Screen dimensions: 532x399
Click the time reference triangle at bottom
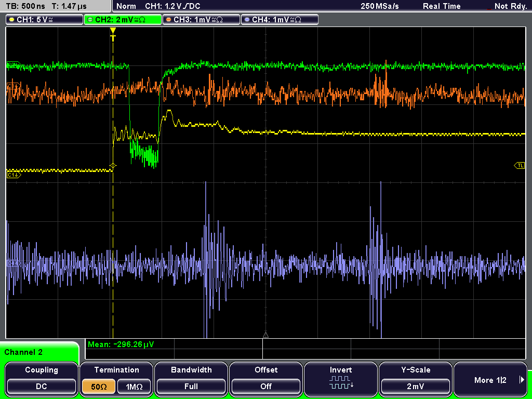click(265, 335)
